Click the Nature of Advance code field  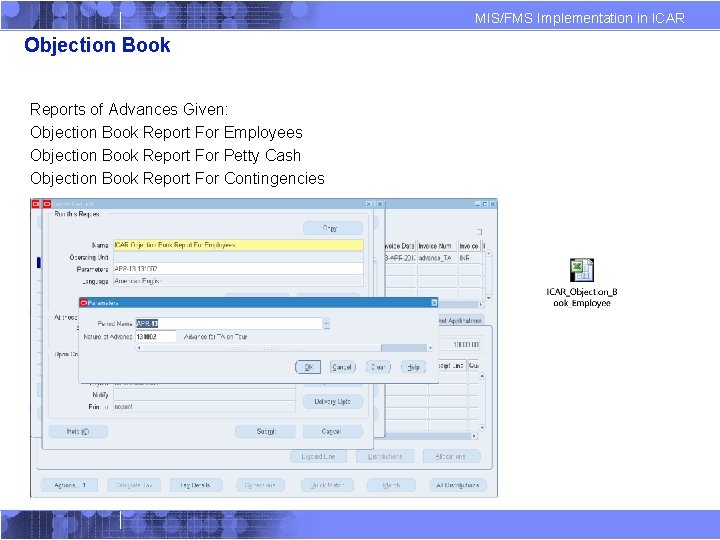point(156,337)
